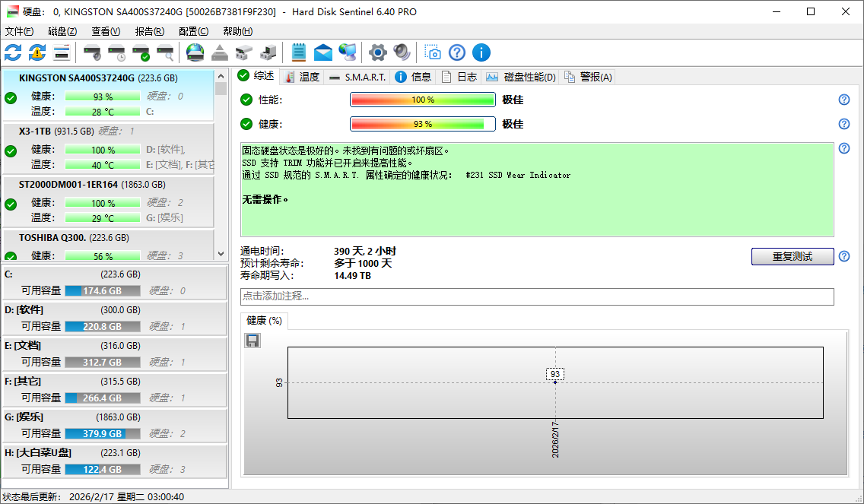Viewport: 864px width, 504px height.
Task: Click the blue info circle toolbar icon
Action: (x=481, y=52)
